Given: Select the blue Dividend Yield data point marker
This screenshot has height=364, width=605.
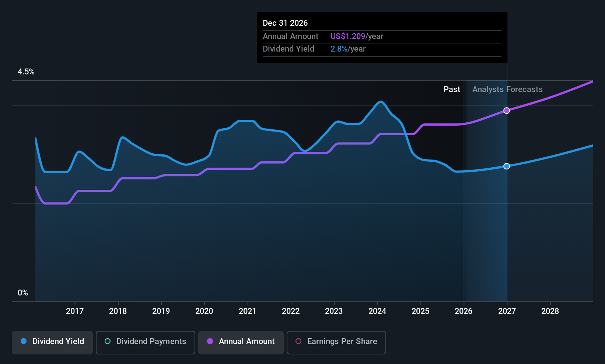Looking at the screenshot, I should 507,166.
